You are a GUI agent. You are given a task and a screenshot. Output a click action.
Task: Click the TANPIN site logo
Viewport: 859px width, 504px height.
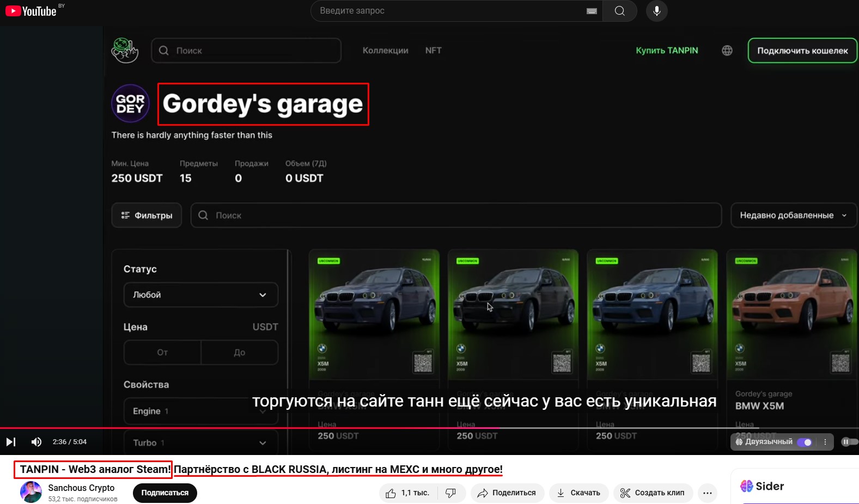[125, 50]
